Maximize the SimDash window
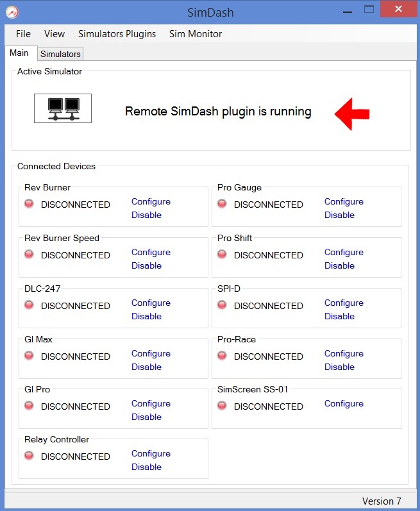 [x=369, y=10]
